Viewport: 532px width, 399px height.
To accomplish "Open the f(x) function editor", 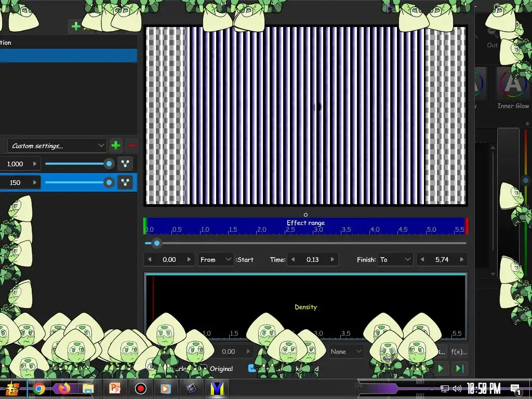I will 459,352.
